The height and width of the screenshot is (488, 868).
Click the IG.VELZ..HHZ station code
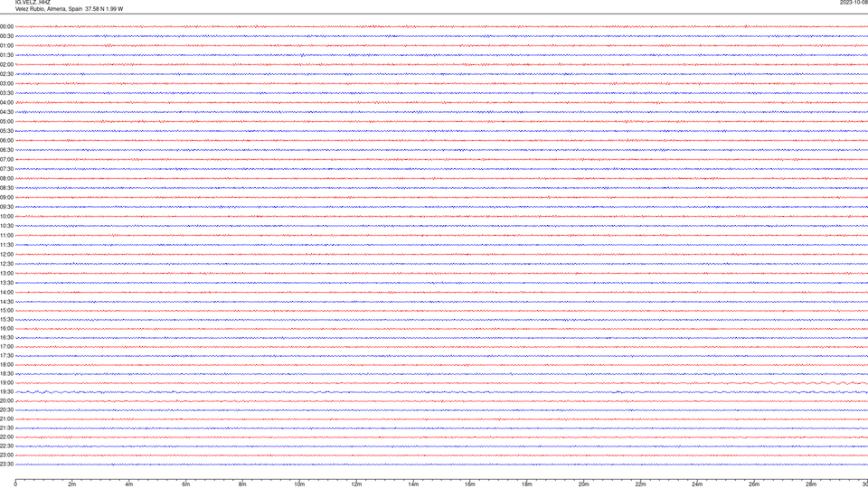coord(33,2)
